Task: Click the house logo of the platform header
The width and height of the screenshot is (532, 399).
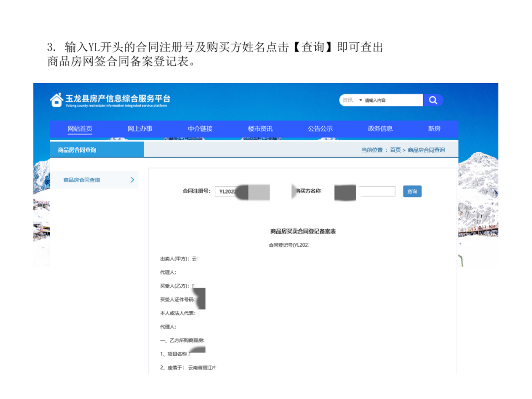Action: point(56,100)
